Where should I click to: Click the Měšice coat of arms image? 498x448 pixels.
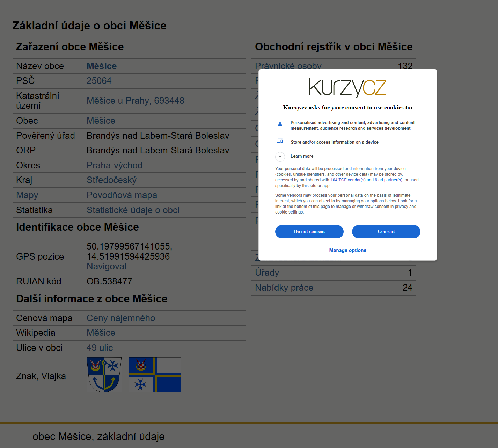(x=104, y=375)
